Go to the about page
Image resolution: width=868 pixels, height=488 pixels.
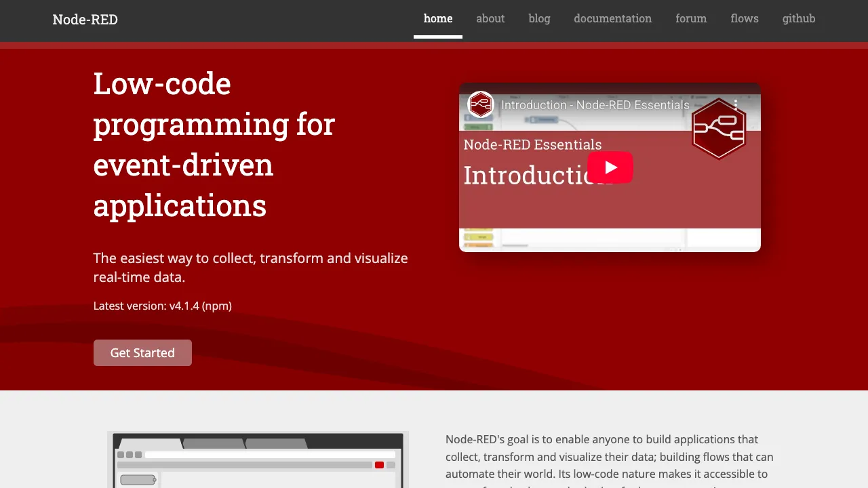(490, 19)
